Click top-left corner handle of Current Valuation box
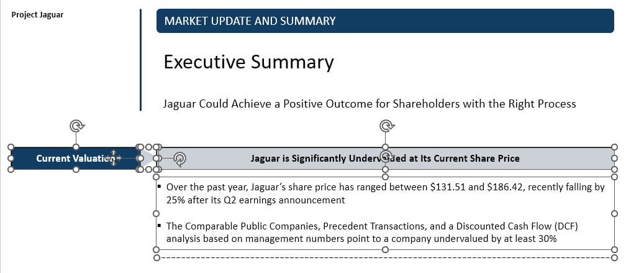This screenshot has height=273, width=644. [x=11, y=147]
